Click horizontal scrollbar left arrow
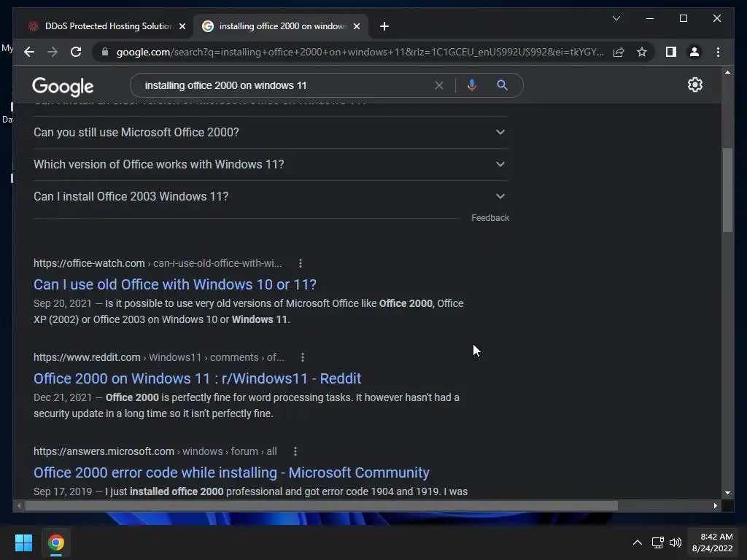 tap(19, 506)
